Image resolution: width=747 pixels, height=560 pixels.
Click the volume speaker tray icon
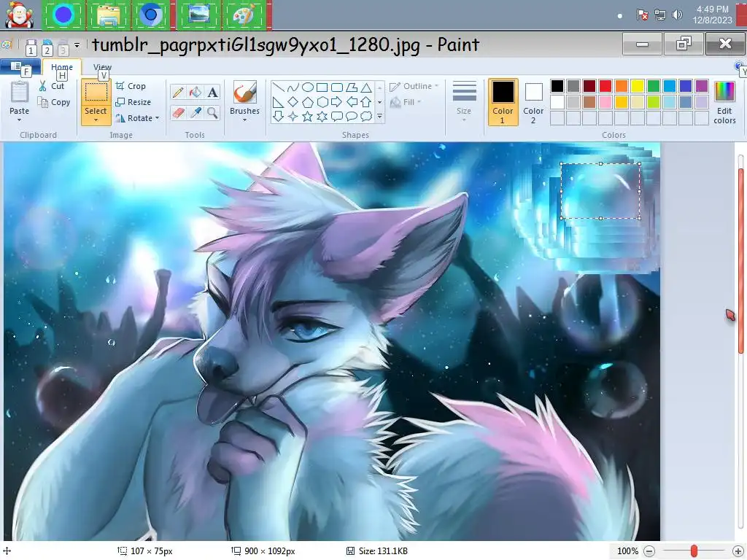[677, 15]
